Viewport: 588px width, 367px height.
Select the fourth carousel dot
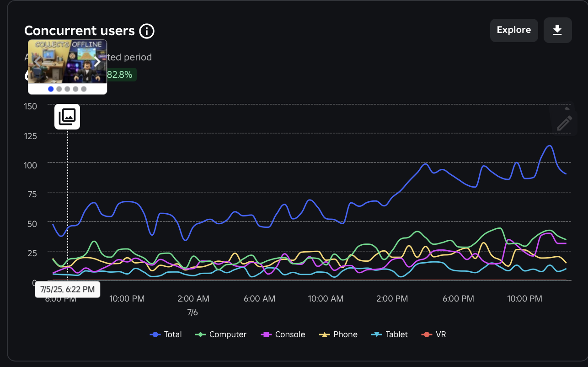pos(75,89)
